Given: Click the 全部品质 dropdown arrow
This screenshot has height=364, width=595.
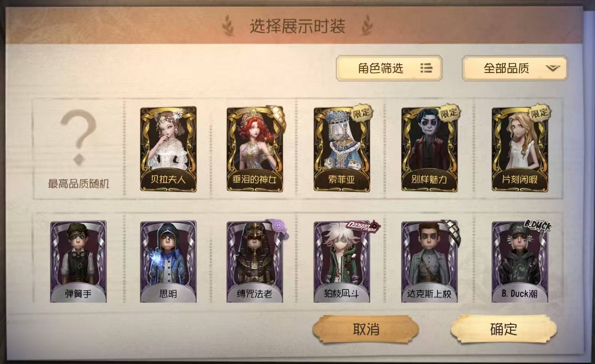Looking at the screenshot, I should coord(553,69).
